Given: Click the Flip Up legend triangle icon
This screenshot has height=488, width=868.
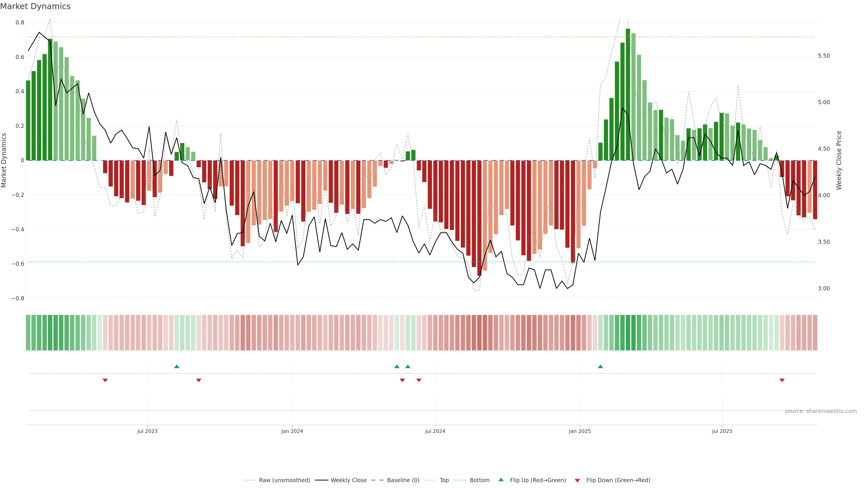Looking at the screenshot, I should point(501,480).
